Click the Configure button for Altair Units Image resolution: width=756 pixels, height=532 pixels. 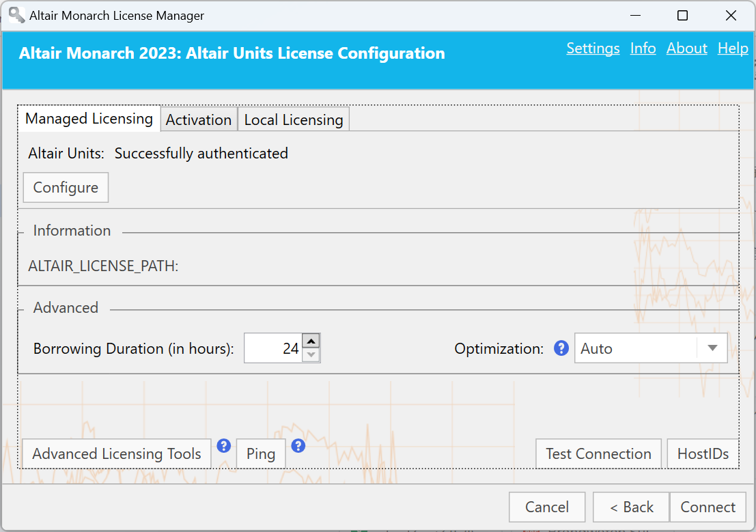66,188
